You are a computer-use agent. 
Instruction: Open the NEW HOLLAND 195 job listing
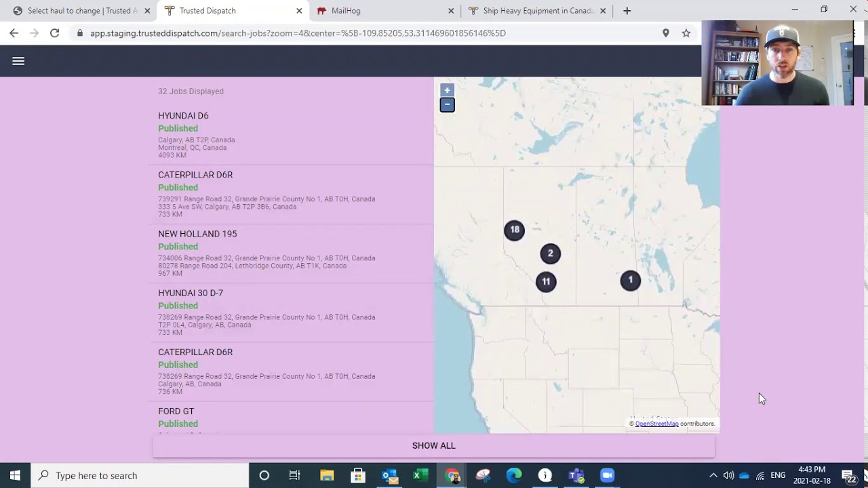(x=291, y=253)
